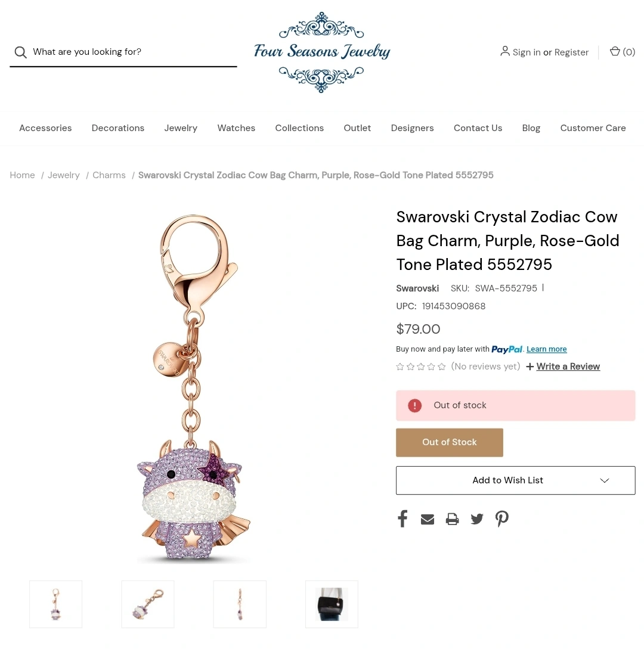Share product on Facebook
Image resolution: width=644 pixels, height=649 pixels.
[x=402, y=518]
